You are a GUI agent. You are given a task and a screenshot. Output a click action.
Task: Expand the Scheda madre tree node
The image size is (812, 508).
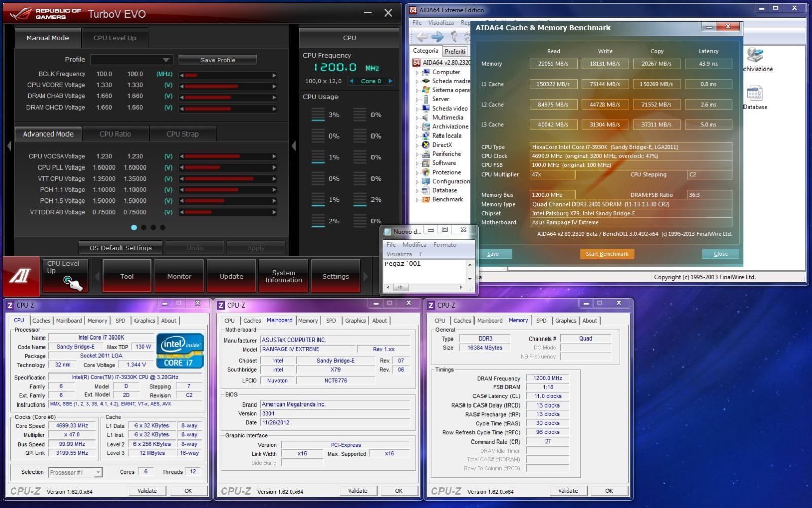(x=417, y=82)
